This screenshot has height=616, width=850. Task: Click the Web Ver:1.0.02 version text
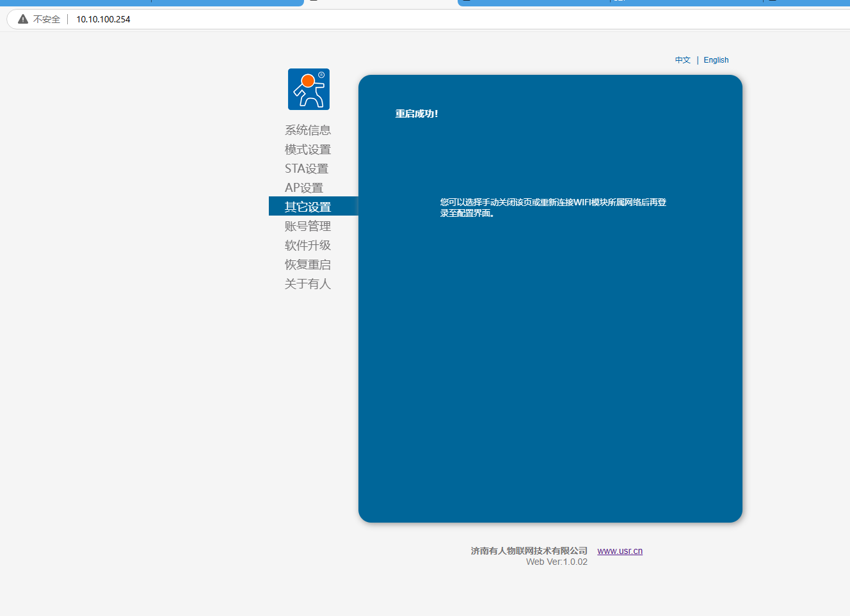pos(556,562)
